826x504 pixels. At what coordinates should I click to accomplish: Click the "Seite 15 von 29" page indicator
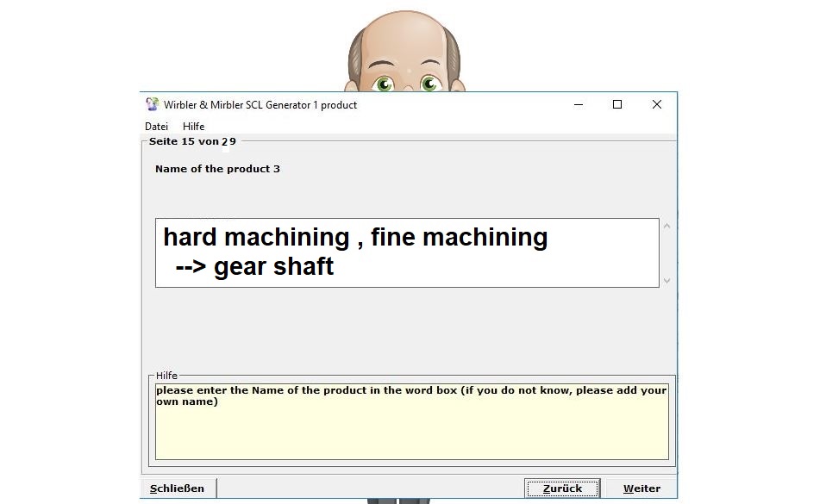coord(192,141)
